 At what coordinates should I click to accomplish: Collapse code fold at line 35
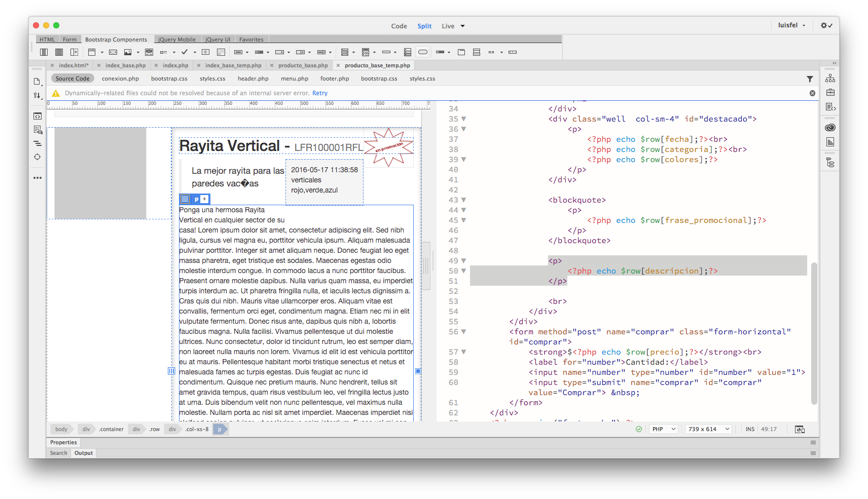(463, 119)
